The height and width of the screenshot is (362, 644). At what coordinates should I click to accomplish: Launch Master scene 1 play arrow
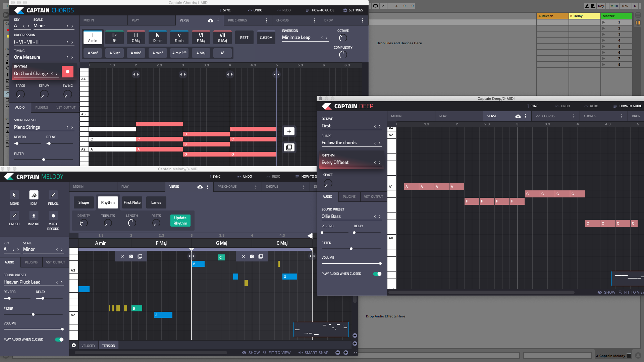pos(604,22)
